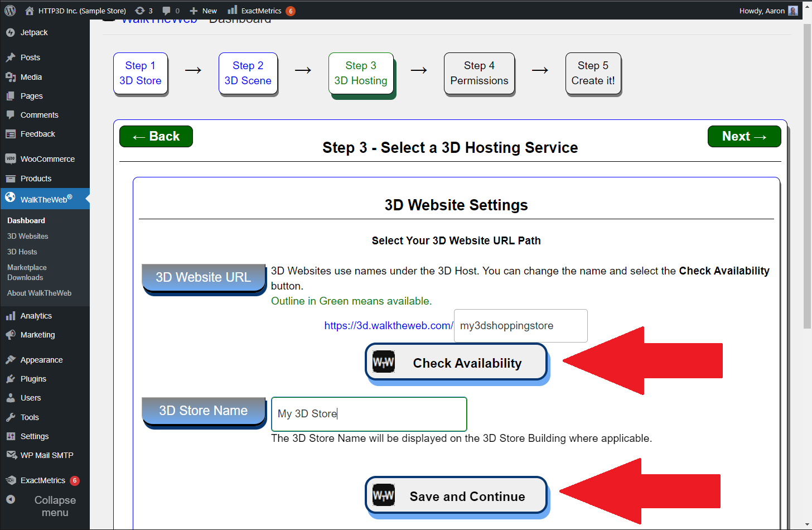The width and height of the screenshot is (812, 530).
Task: Click the Howdy, Aaron account text
Action: [x=762, y=11]
